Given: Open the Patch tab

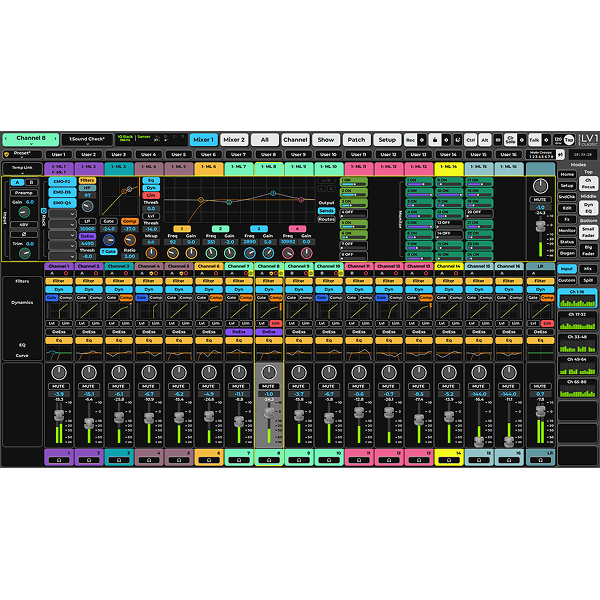Looking at the screenshot, I should [x=356, y=140].
